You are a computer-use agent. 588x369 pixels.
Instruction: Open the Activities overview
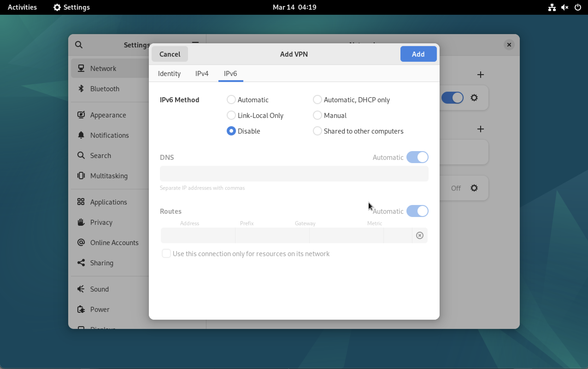point(22,7)
